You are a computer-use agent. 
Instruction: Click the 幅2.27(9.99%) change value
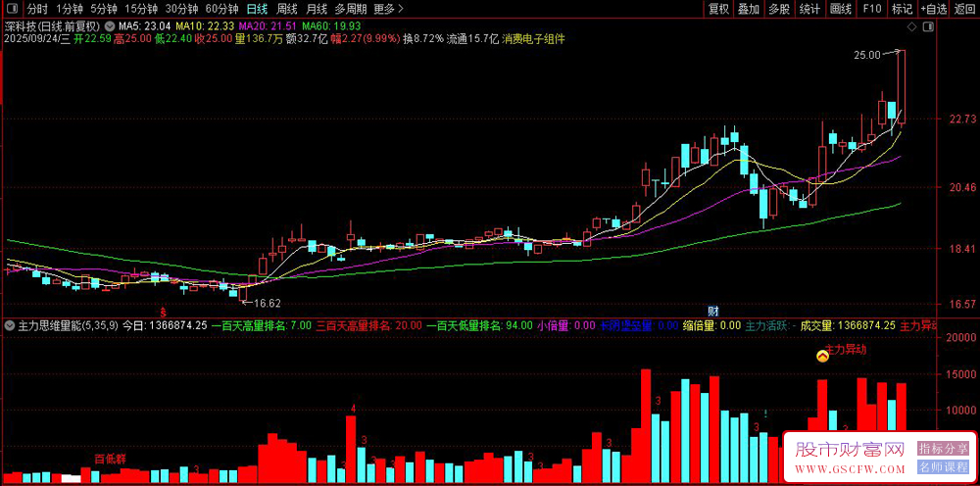click(x=365, y=39)
